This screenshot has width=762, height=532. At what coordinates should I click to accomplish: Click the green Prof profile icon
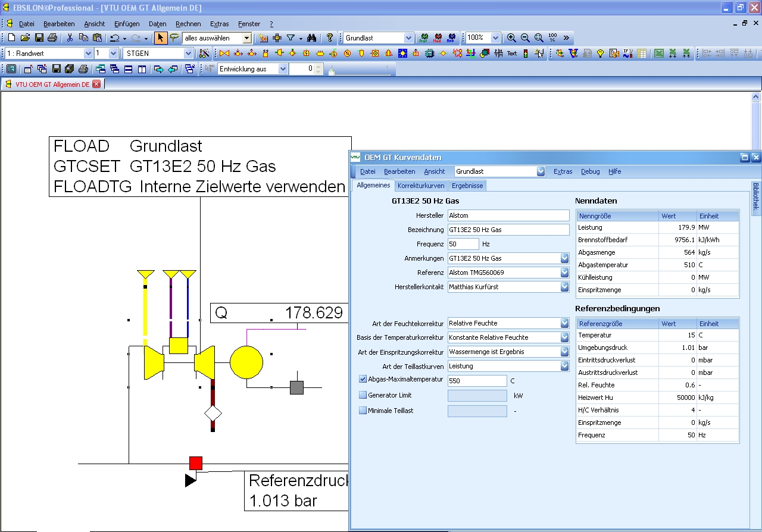coord(423,38)
